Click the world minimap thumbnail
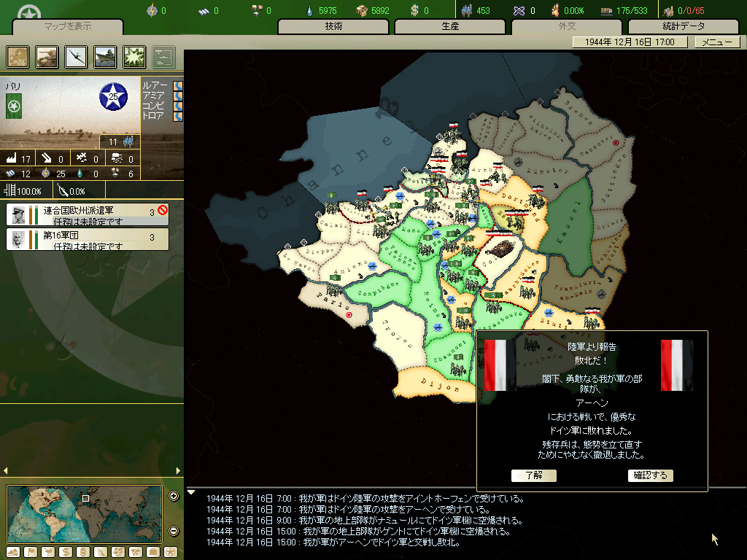 tap(85, 514)
